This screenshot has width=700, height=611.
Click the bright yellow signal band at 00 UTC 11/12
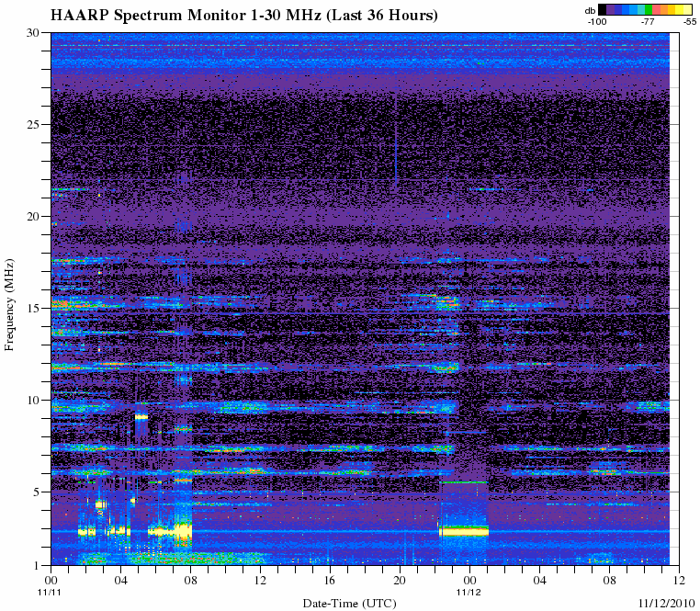tap(464, 531)
